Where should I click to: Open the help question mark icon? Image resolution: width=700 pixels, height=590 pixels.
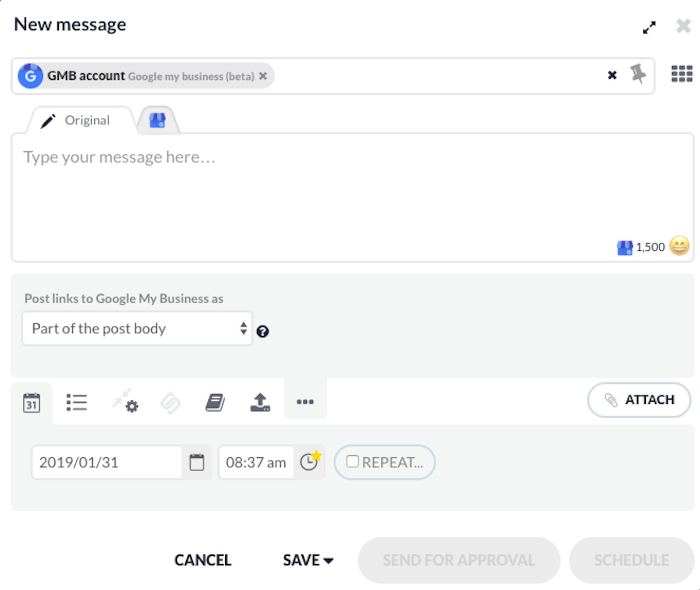[262, 332]
